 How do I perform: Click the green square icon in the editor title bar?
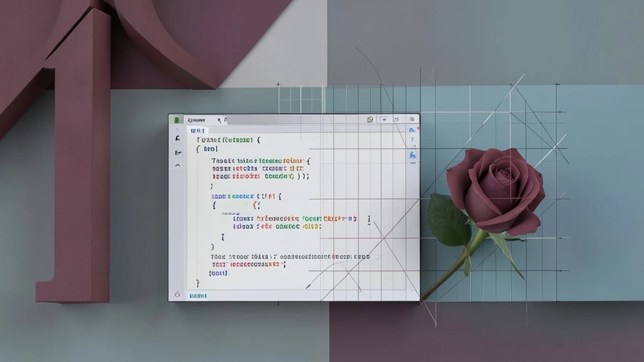click(x=177, y=120)
